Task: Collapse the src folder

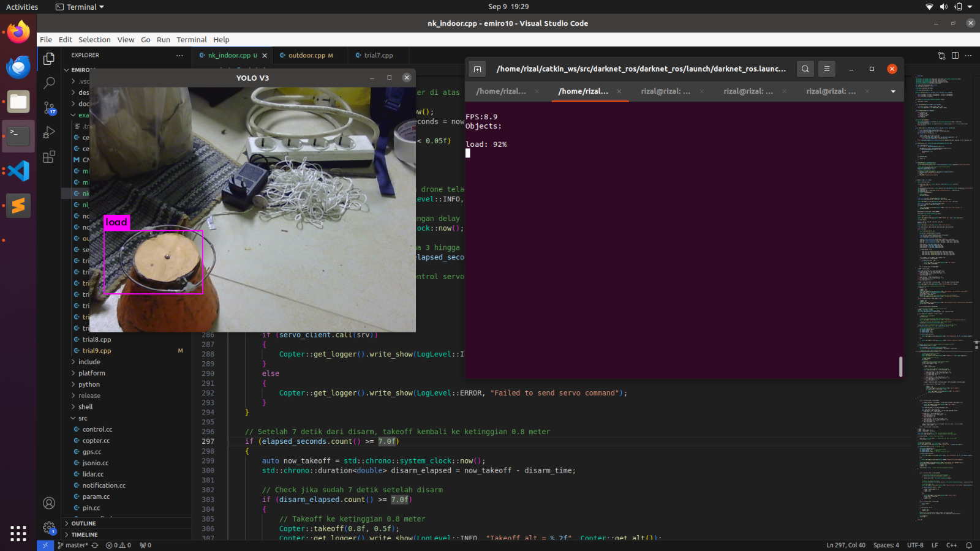Action: click(83, 418)
